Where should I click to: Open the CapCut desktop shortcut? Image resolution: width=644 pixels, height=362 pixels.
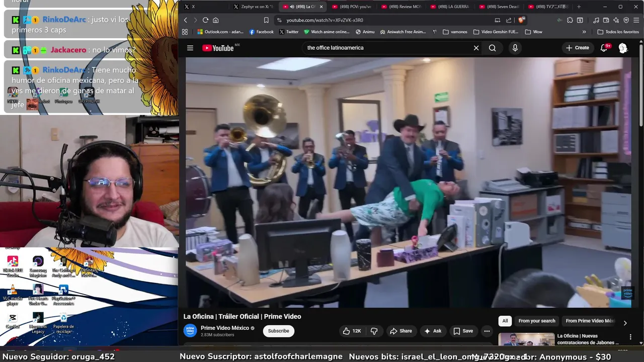click(13, 321)
